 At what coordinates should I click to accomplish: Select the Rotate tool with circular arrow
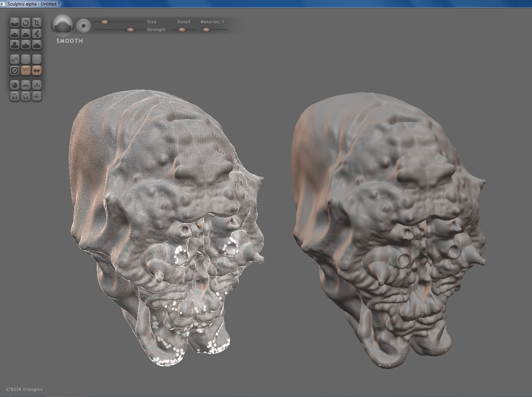coord(26,23)
